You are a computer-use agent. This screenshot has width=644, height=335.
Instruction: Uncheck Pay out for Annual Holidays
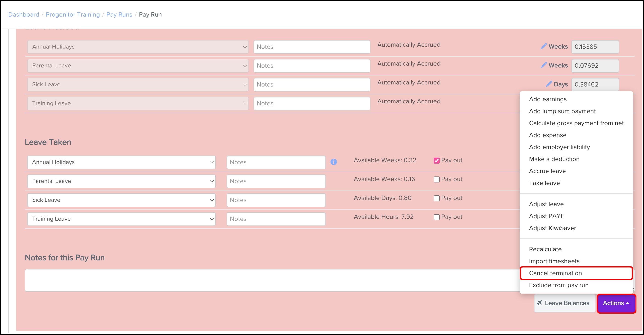click(437, 160)
